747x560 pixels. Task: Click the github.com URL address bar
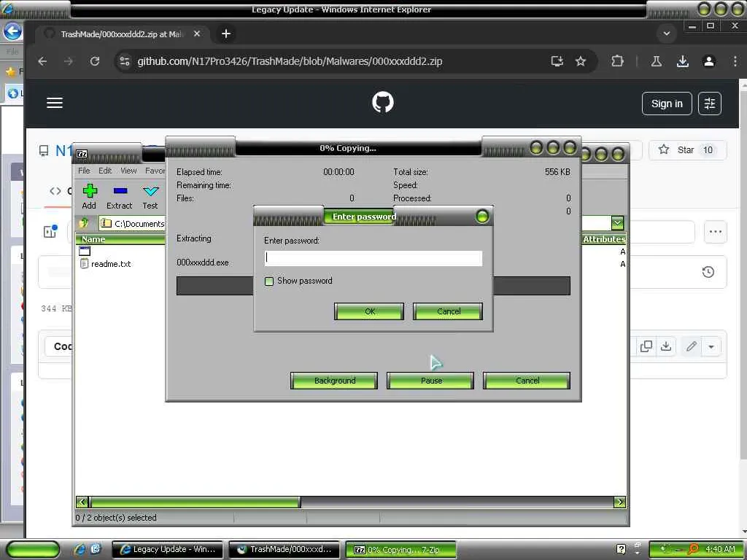290,61
